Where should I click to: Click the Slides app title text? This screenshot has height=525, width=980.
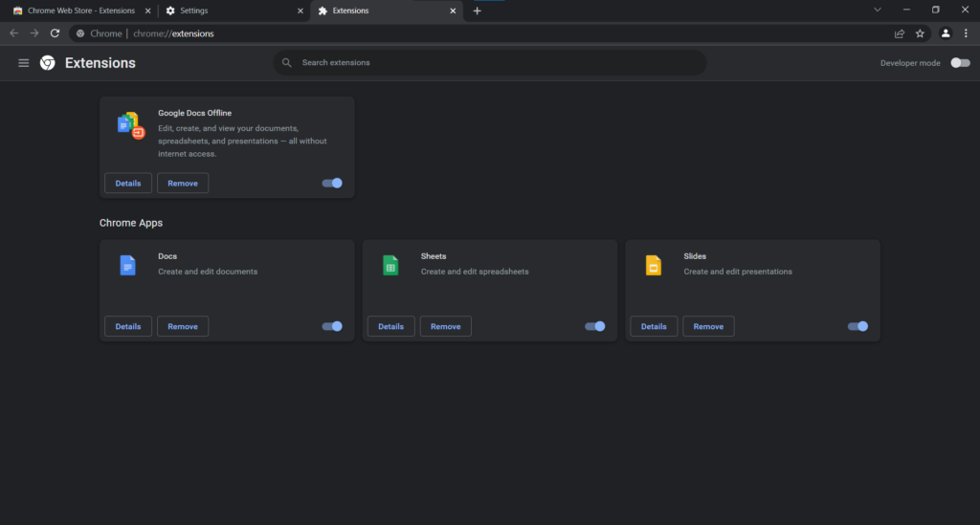tap(695, 256)
